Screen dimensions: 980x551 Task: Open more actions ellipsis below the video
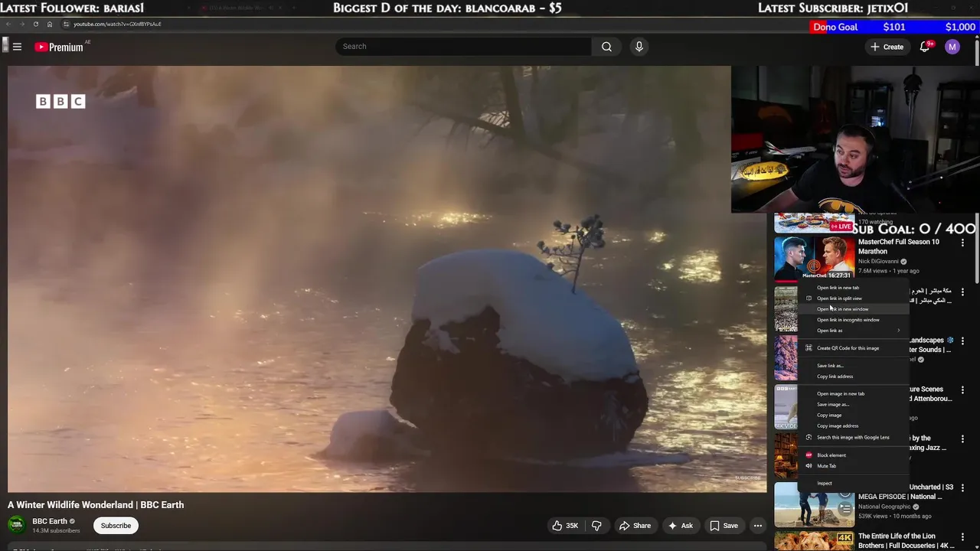pyautogui.click(x=757, y=526)
